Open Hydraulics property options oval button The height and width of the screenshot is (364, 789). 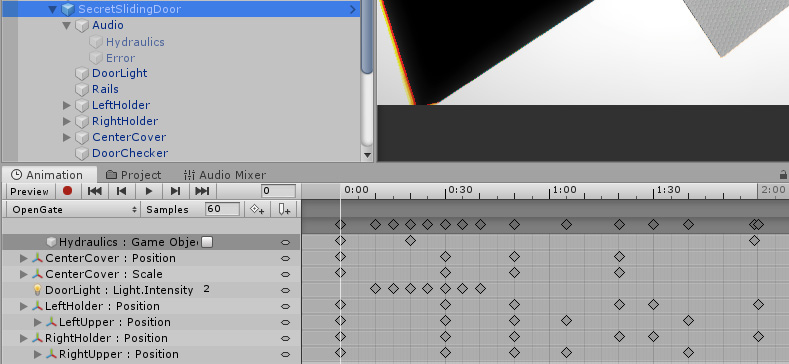285,242
